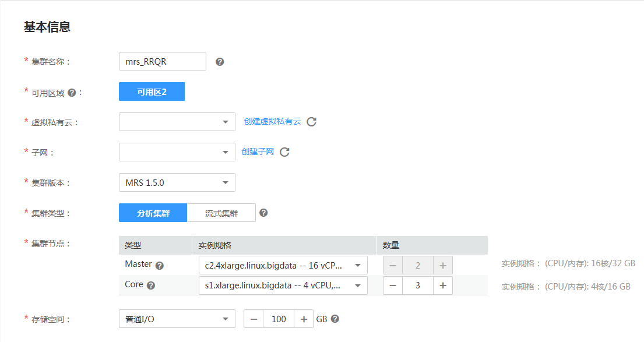Click help icon beside 可用区域 label

(72, 93)
